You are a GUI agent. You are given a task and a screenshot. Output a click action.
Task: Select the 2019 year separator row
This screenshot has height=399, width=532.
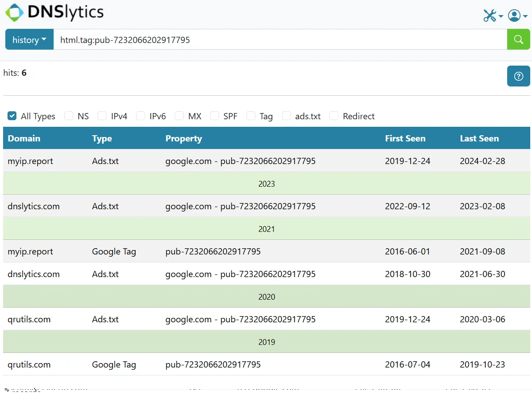pos(266,342)
